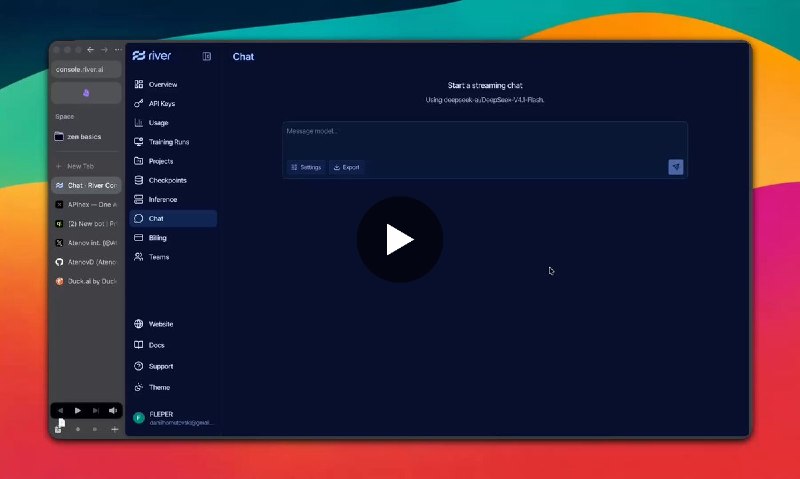Click the send message paper-plane button
The image size is (800, 479).
point(676,167)
